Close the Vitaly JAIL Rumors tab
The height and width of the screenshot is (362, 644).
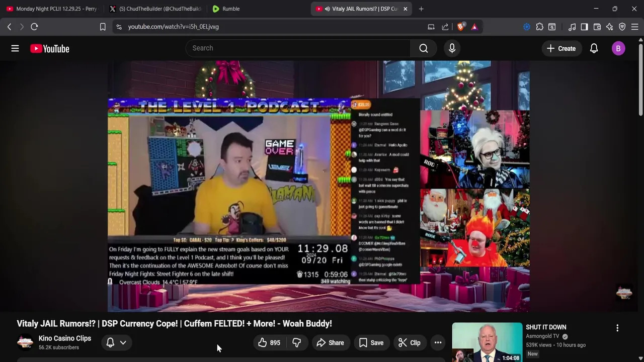tap(405, 9)
